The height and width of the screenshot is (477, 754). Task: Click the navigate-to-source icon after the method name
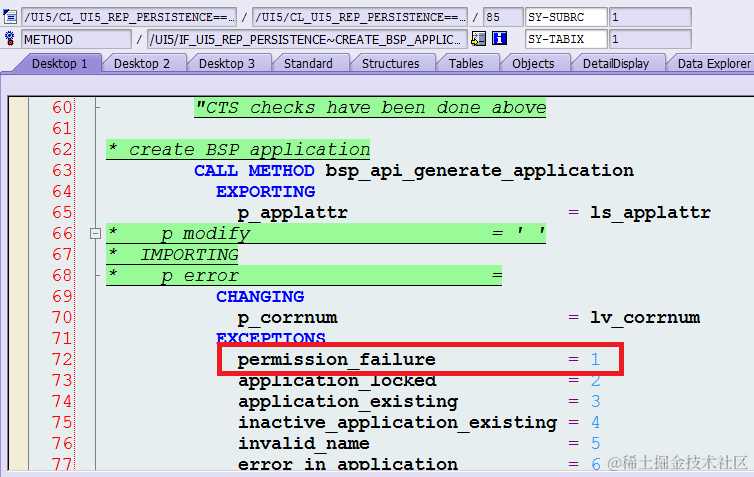tap(478, 38)
